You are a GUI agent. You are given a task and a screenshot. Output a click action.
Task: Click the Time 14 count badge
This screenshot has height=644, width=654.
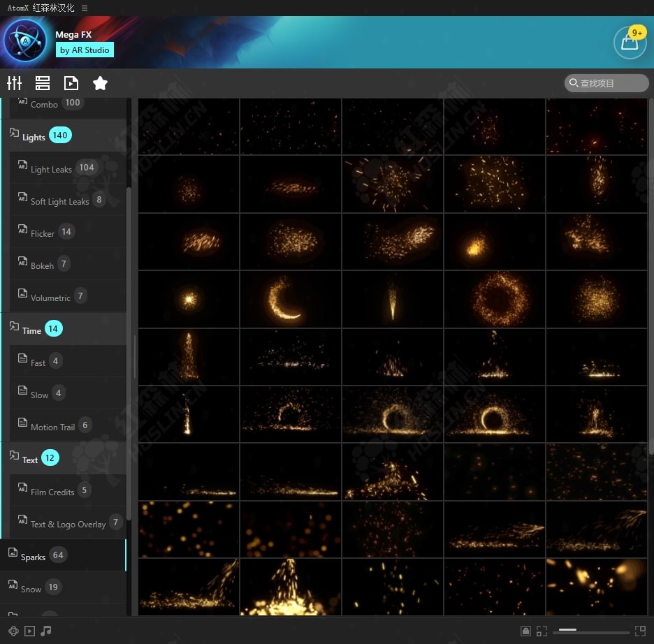(53, 329)
